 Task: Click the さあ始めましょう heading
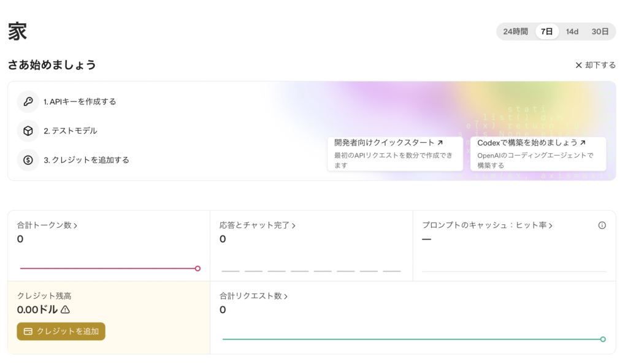click(x=52, y=65)
